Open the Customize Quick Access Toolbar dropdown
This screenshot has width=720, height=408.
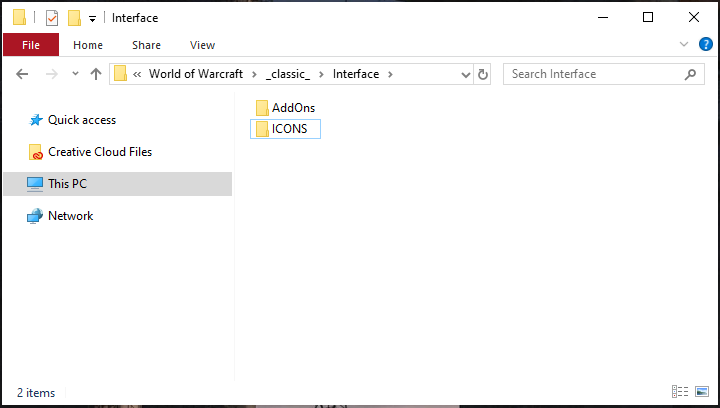[x=92, y=18]
